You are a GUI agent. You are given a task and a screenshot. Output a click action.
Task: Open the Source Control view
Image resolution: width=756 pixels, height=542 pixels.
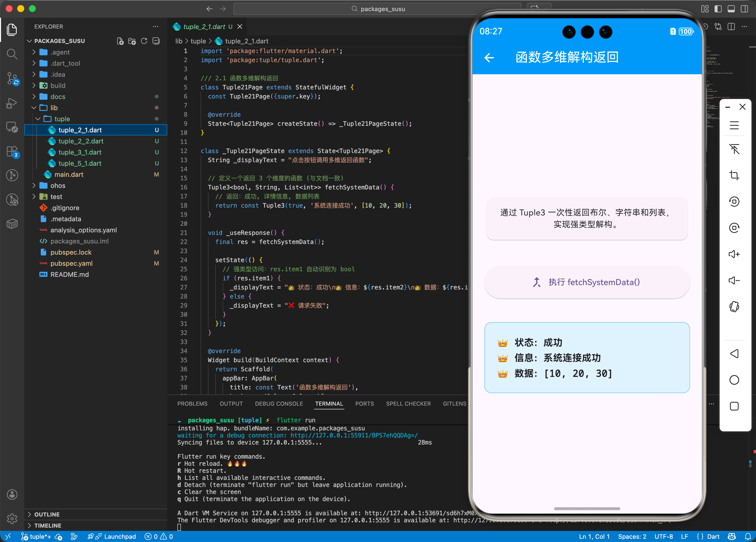[12, 79]
